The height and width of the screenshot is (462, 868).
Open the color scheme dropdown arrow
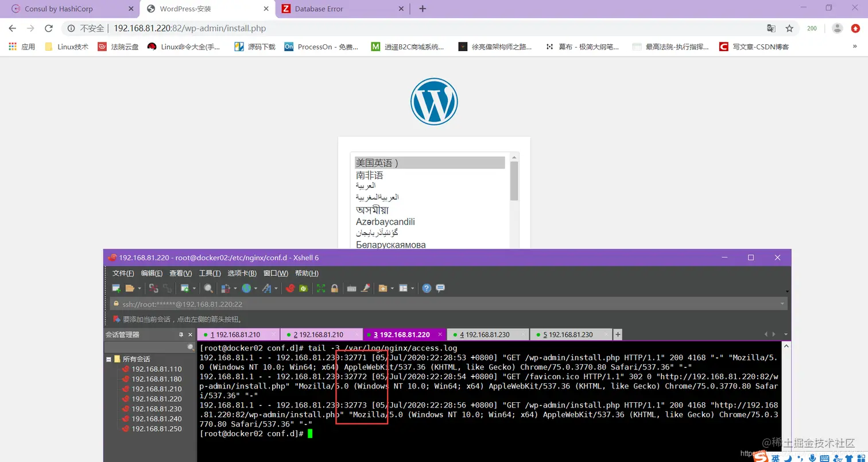tap(235, 288)
